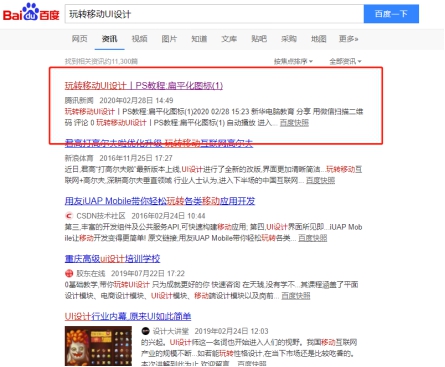
Task: Open the 采购 tab
Action: coord(289,39)
